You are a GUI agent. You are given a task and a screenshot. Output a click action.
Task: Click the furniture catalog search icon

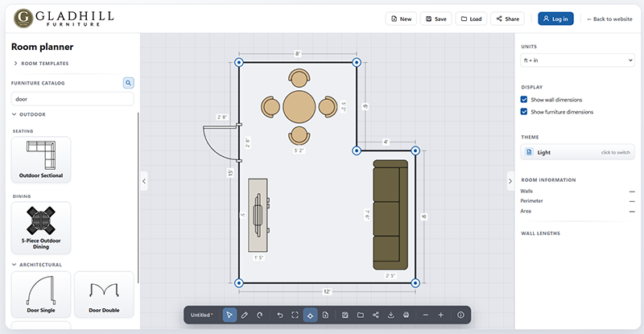click(x=129, y=83)
